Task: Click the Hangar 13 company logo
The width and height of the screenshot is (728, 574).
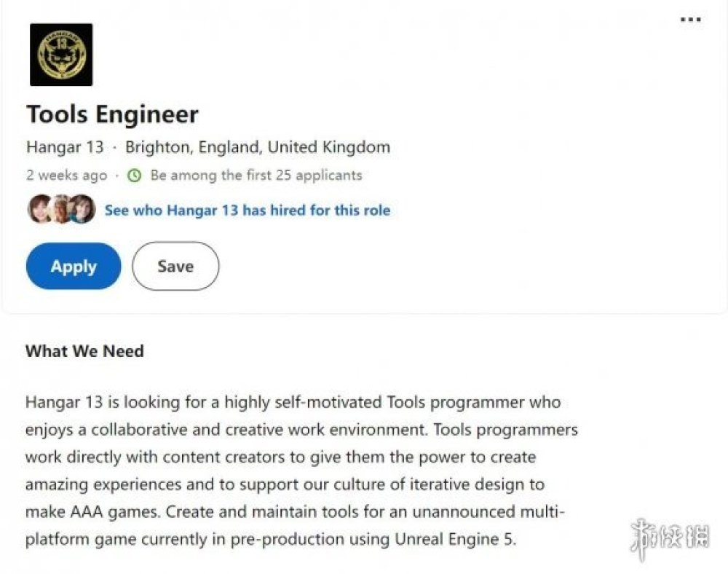Action: (61, 55)
